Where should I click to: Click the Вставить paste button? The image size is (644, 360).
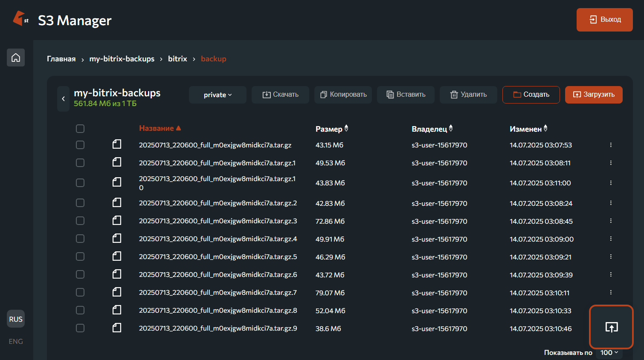tap(406, 95)
